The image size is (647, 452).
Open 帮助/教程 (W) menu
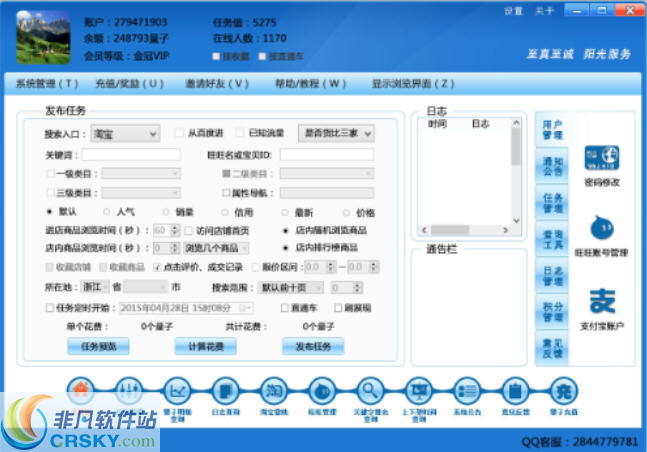pyautogui.click(x=310, y=84)
